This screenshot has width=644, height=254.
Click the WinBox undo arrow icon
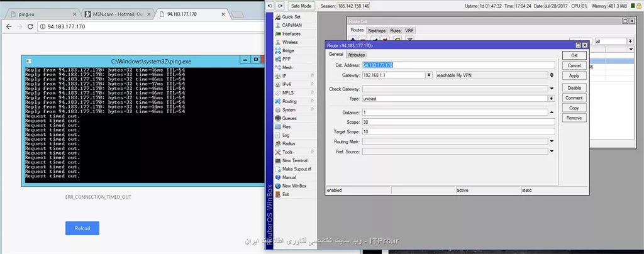click(270, 6)
